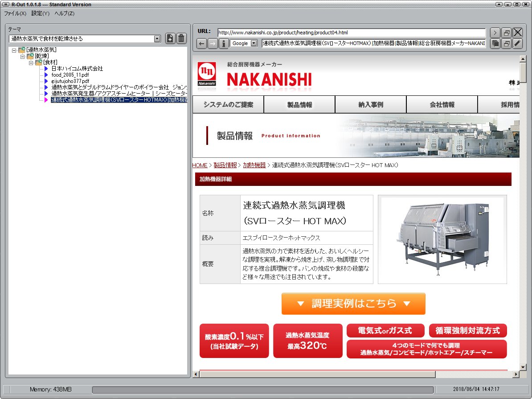Click the Memory: 438MB status text
Viewport: 532px width, 399px height.
[x=50, y=390]
